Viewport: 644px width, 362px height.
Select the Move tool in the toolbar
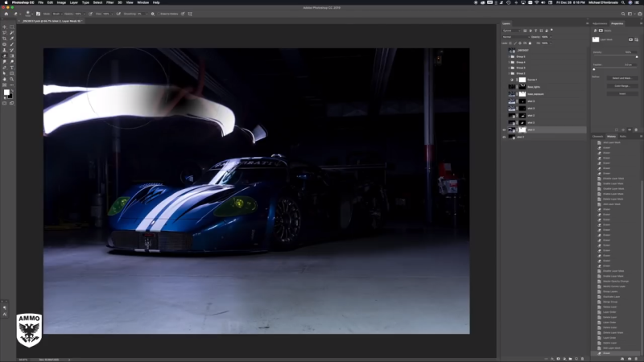tap(4, 27)
